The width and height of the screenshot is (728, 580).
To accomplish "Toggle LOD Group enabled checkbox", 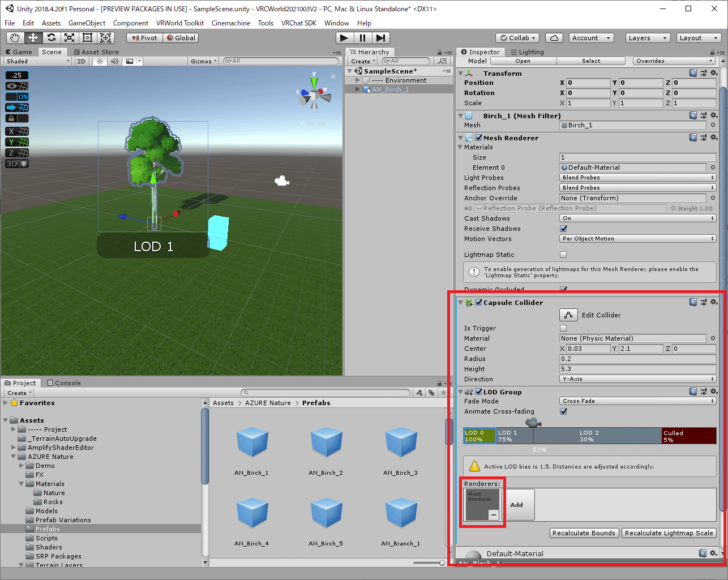I will pos(479,392).
